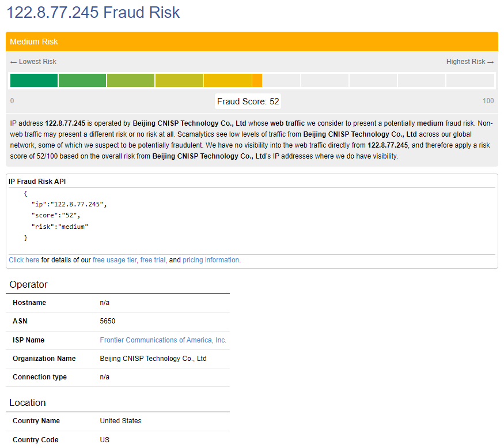This screenshot has height=448, width=504.
Task: Click the dark green lowest-risk bar segment
Action: pos(34,81)
